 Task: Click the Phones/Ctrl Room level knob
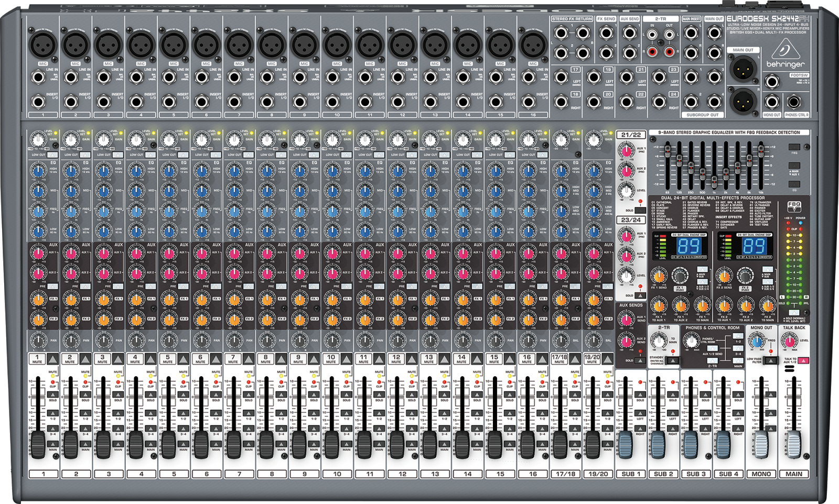pyautogui.click(x=691, y=342)
